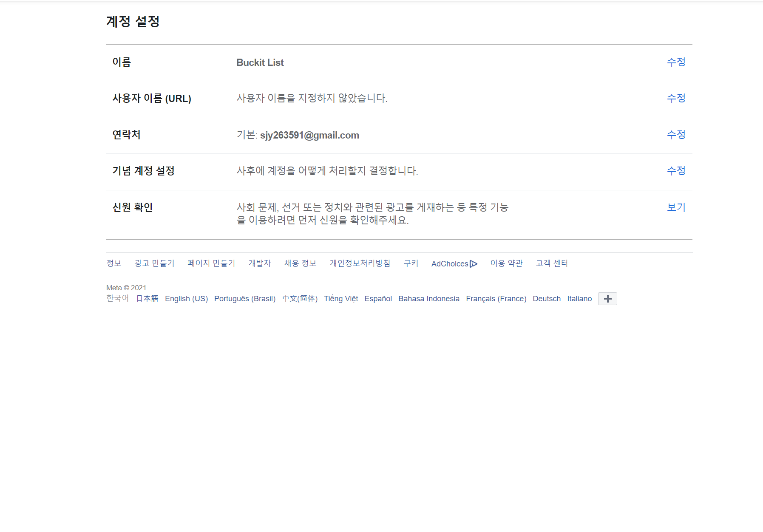This screenshot has width=763, height=532.
Task: Open the AdChoices triangle icon
Action: pyautogui.click(x=474, y=264)
